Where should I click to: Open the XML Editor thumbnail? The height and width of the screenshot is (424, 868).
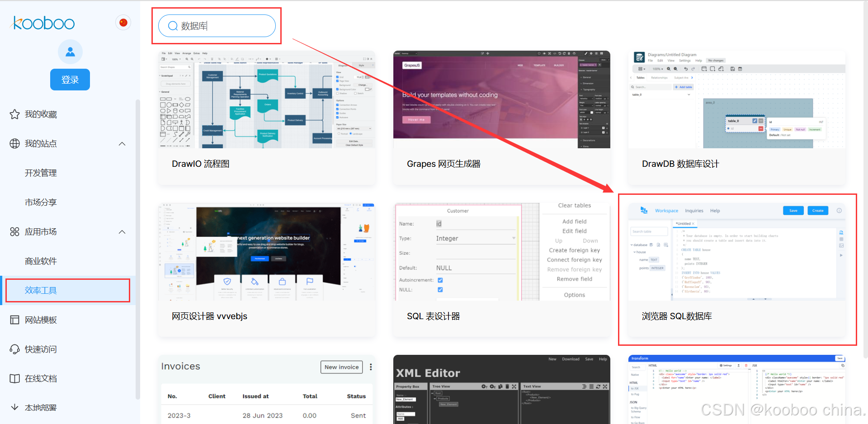(x=502, y=390)
